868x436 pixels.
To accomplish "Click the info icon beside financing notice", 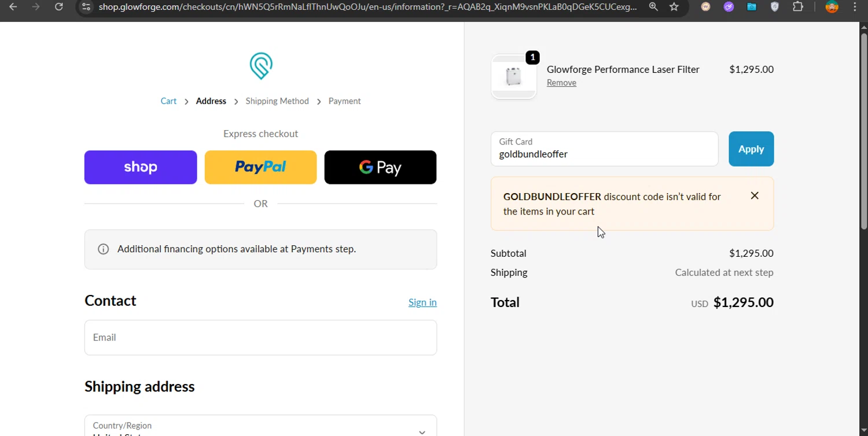I will [104, 249].
